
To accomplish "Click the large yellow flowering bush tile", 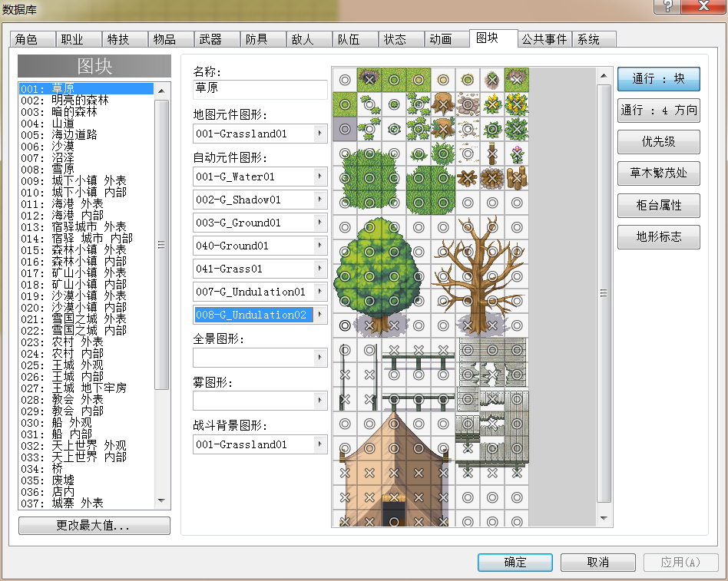I will click(517, 104).
